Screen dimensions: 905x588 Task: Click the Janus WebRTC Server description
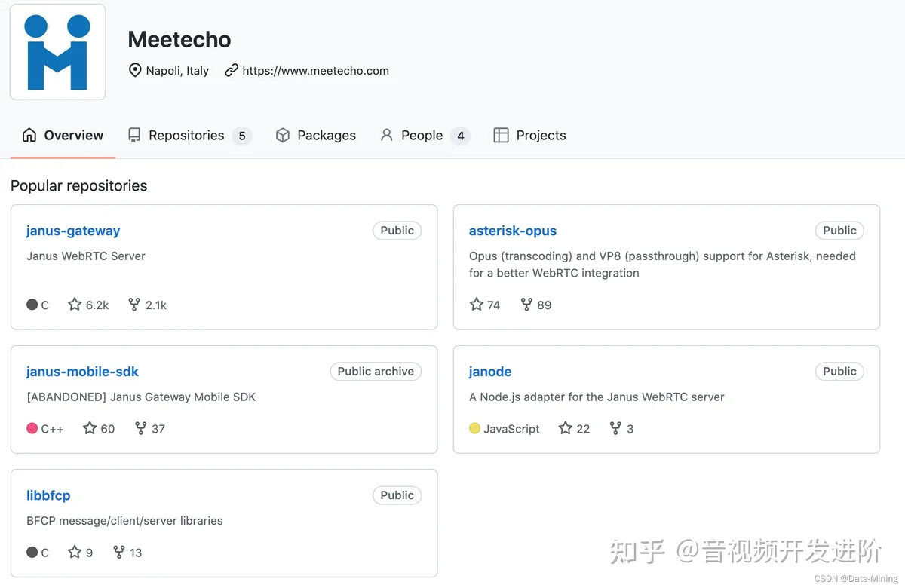tap(86, 256)
